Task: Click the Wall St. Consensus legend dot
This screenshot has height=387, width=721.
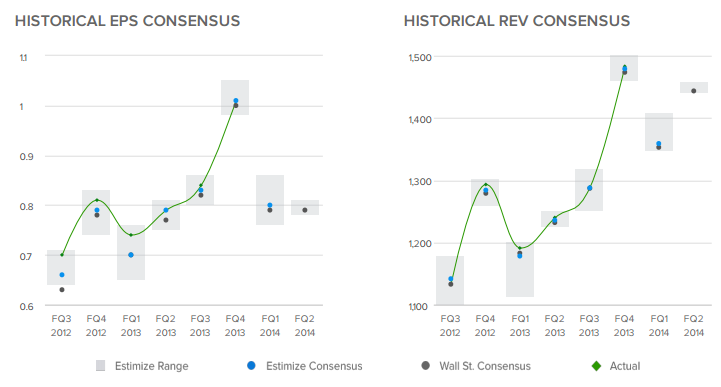Action: click(425, 366)
